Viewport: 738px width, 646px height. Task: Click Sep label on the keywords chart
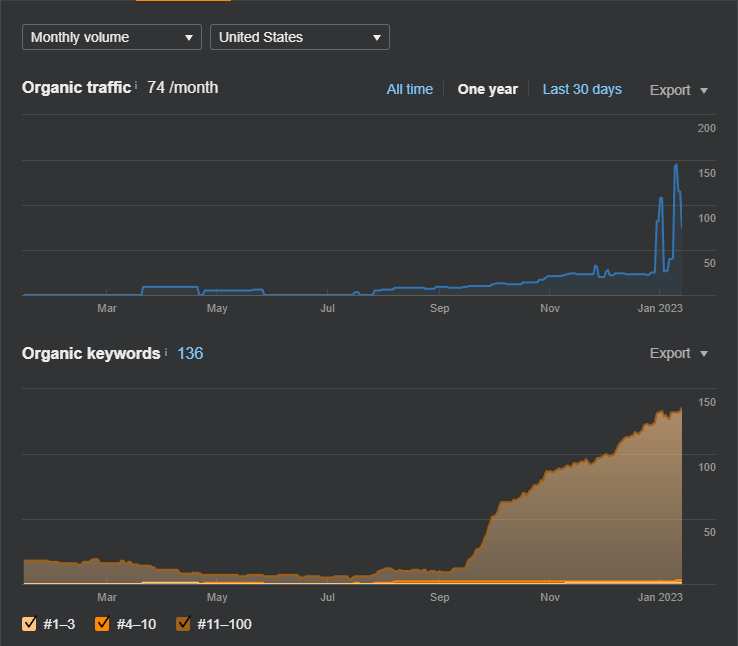coord(440,597)
